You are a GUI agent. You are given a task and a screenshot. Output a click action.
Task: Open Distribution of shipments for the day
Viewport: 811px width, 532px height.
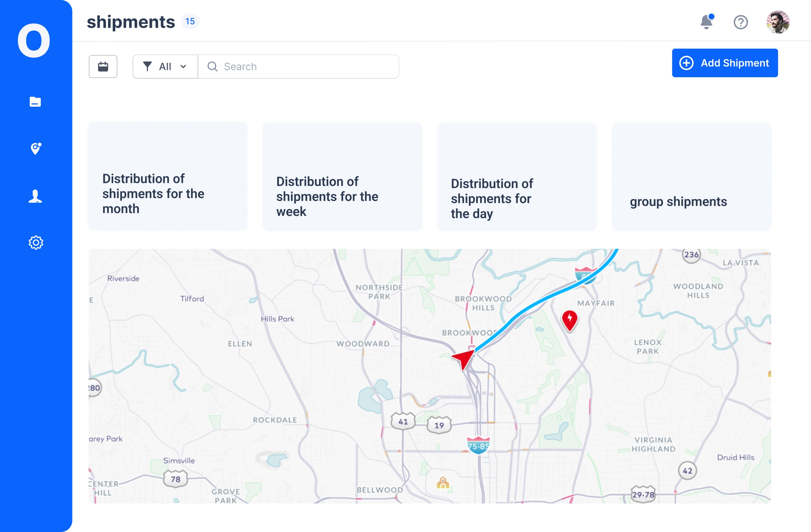click(517, 176)
